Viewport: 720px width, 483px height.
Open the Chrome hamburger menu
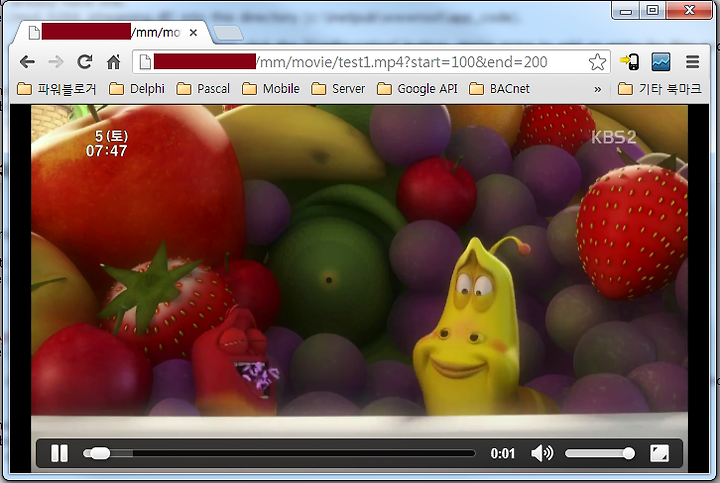(692, 62)
